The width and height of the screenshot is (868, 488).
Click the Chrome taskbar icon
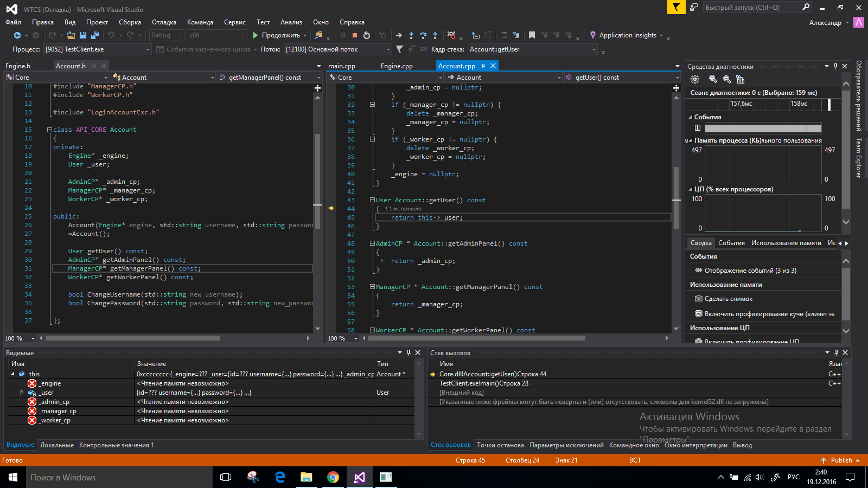(x=333, y=477)
